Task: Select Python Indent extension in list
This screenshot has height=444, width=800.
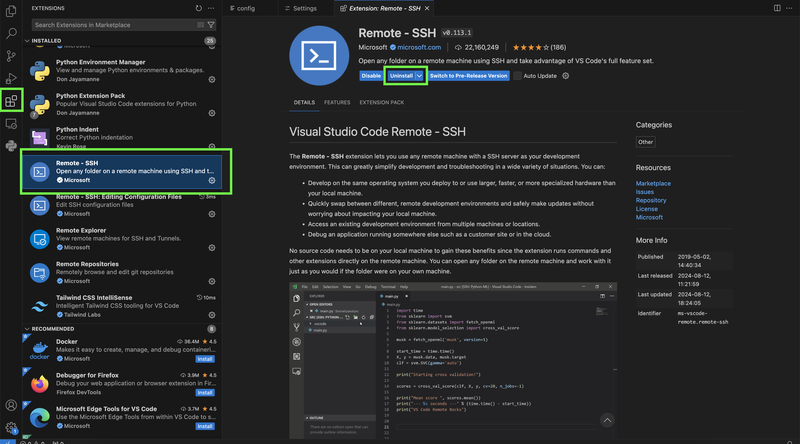Action: (x=122, y=138)
